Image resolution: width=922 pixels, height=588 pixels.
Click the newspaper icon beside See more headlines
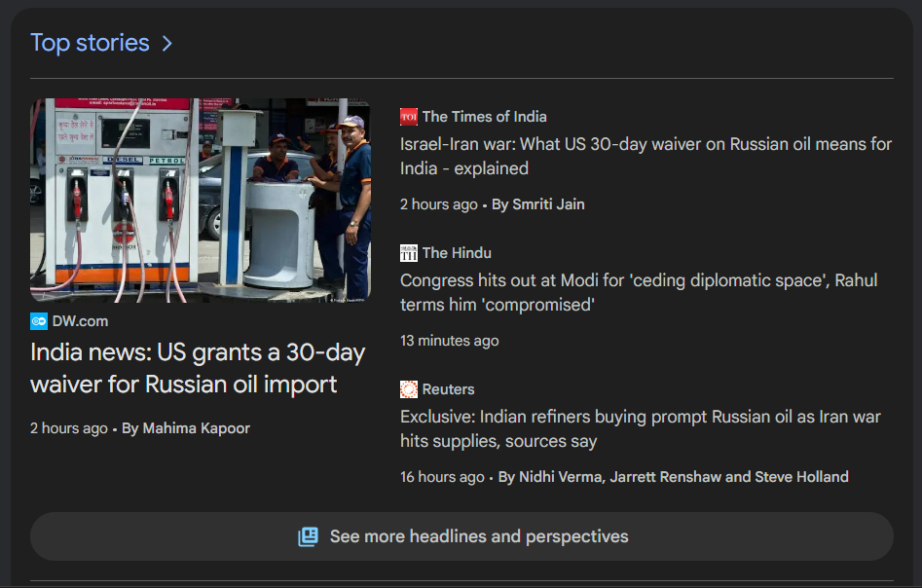tap(308, 536)
